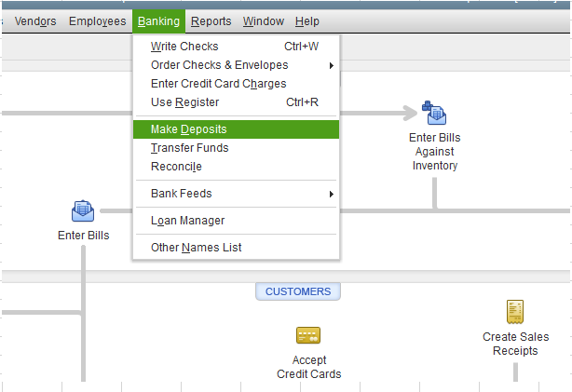This screenshot has height=392, width=572.
Task: Select Enter Credit Card Charges
Action: [218, 84]
